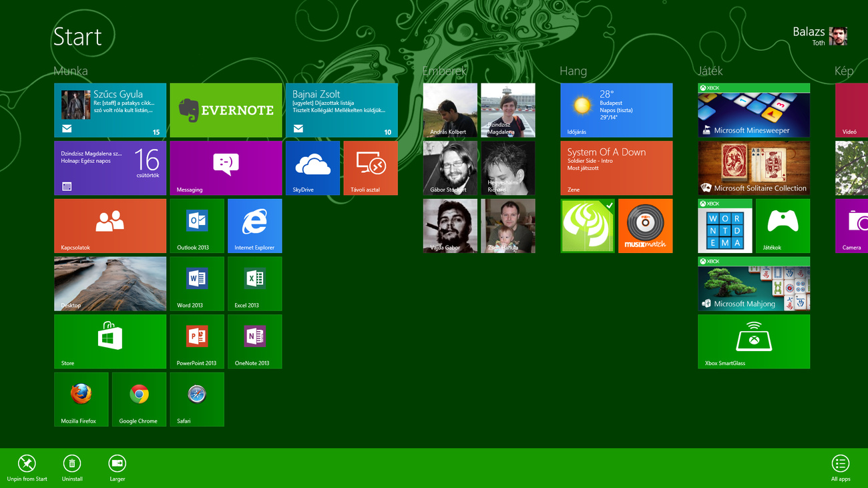Viewport: 868px width, 488px height.
Task: Open the Játékok Xbox games tile
Action: [783, 226]
